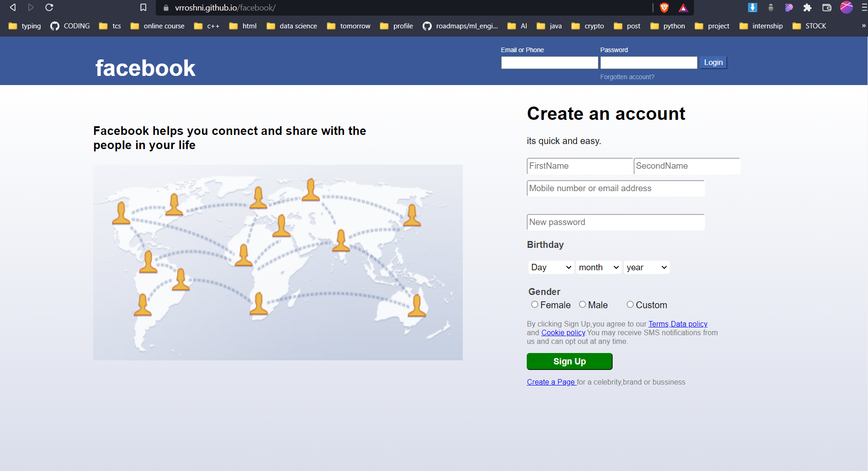Focus the New password input field
The width and height of the screenshot is (868, 471).
pos(615,222)
